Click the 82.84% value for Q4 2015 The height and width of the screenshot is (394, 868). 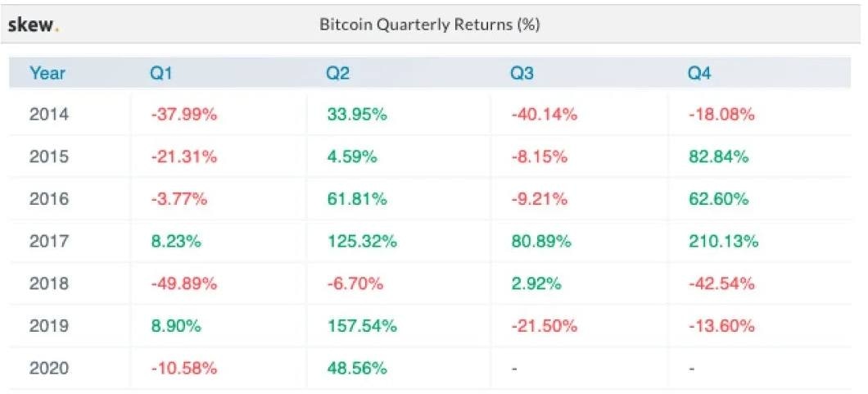click(x=719, y=157)
